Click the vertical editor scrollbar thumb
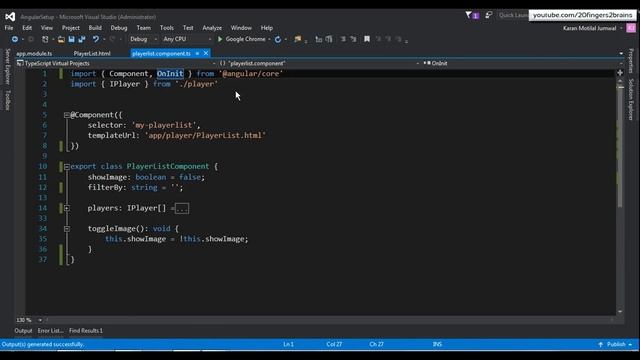This screenshot has height=360, width=640. click(620, 147)
